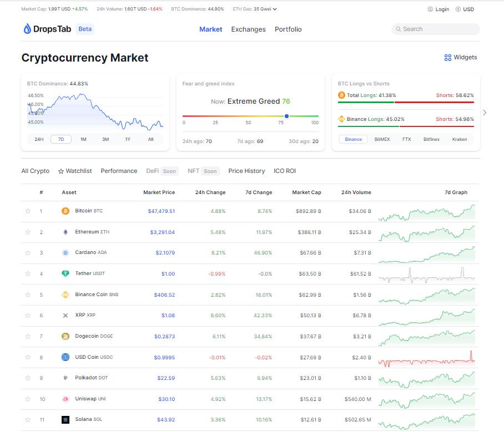Select the 1M range on BTC Dominance
This screenshot has width=504, height=432.
83,139
